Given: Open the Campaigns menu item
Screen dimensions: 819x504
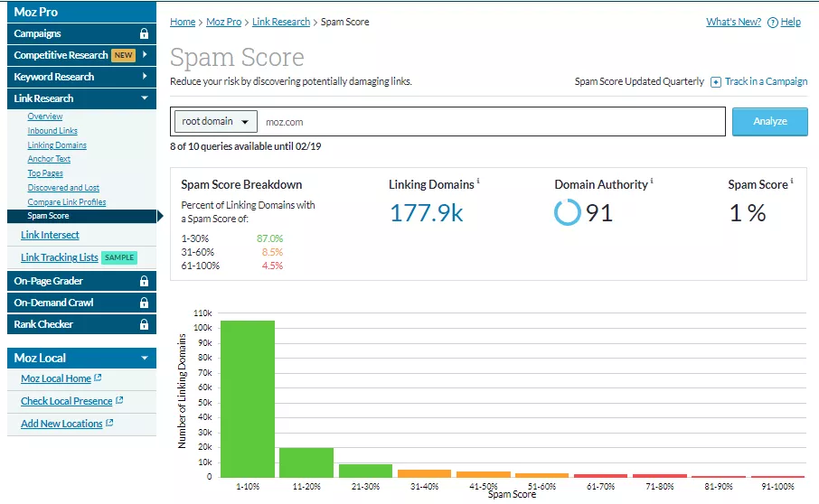Looking at the screenshot, I should click(81, 34).
